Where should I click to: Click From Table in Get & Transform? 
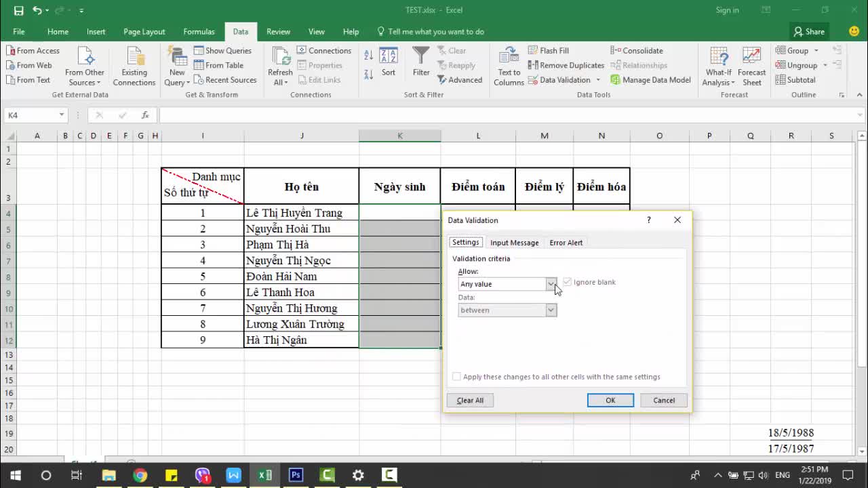pos(218,65)
